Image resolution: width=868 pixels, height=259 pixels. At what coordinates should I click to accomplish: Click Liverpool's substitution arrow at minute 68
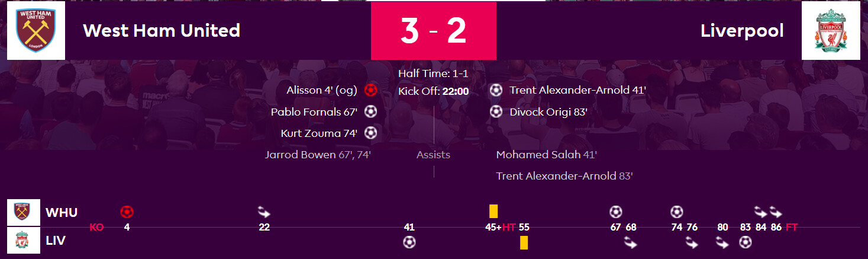[x=631, y=242]
